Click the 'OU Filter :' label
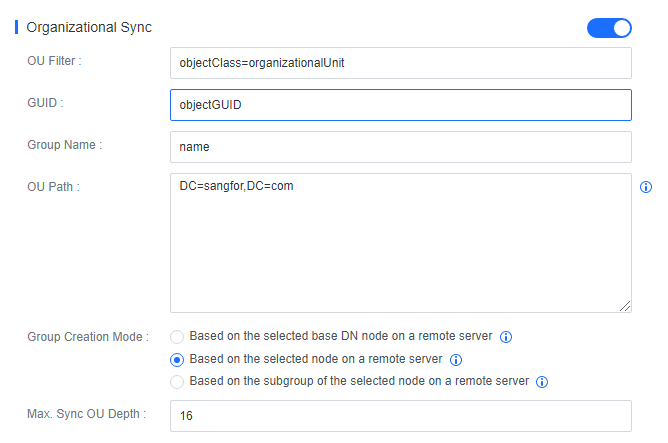 pyautogui.click(x=54, y=61)
